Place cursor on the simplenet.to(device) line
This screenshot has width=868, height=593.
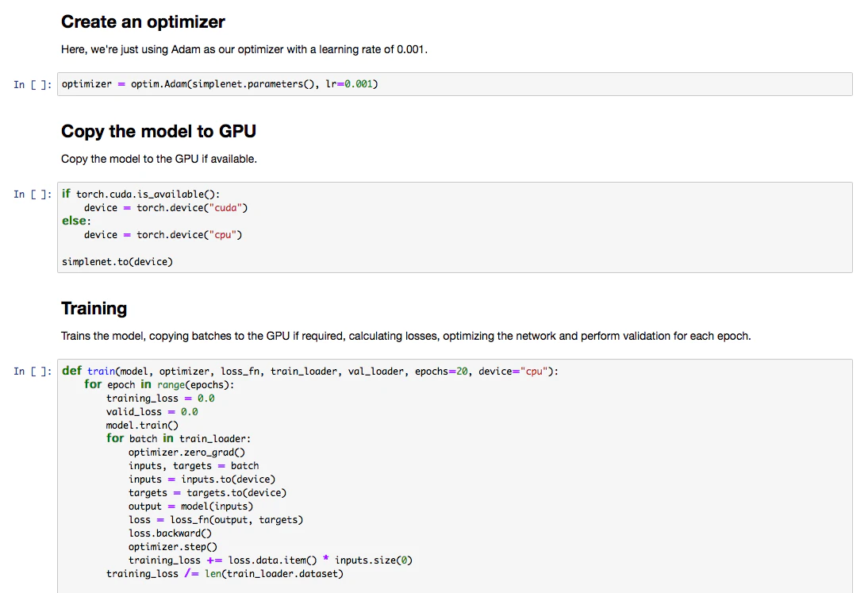(x=117, y=262)
